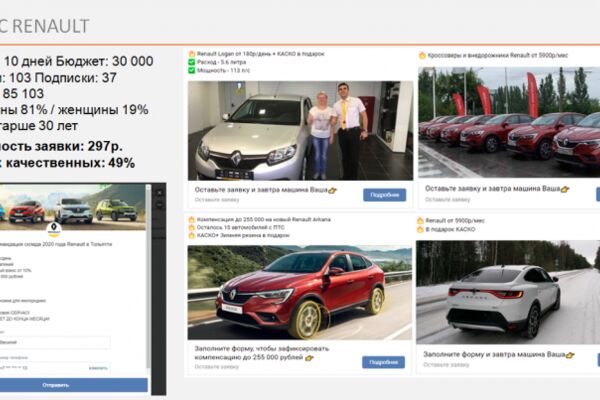This screenshot has height=400, width=600.
Task: Click gray 'Оставьте заявку' subtitle in compensation ad
Action: pyautogui.click(x=217, y=367)
